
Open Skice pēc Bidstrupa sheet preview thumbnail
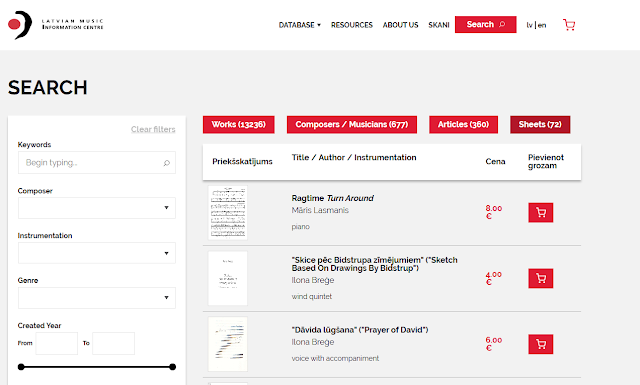(x=228, y=278)
